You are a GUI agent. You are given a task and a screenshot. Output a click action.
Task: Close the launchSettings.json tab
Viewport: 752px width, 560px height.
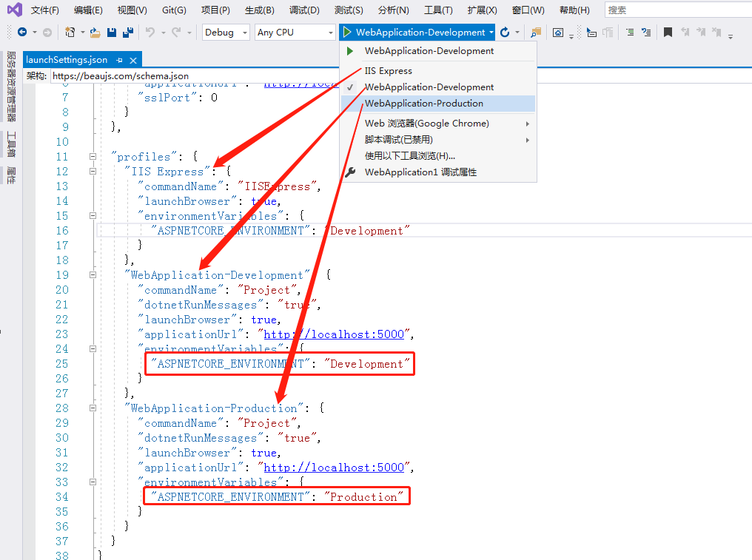coord(133,60)
